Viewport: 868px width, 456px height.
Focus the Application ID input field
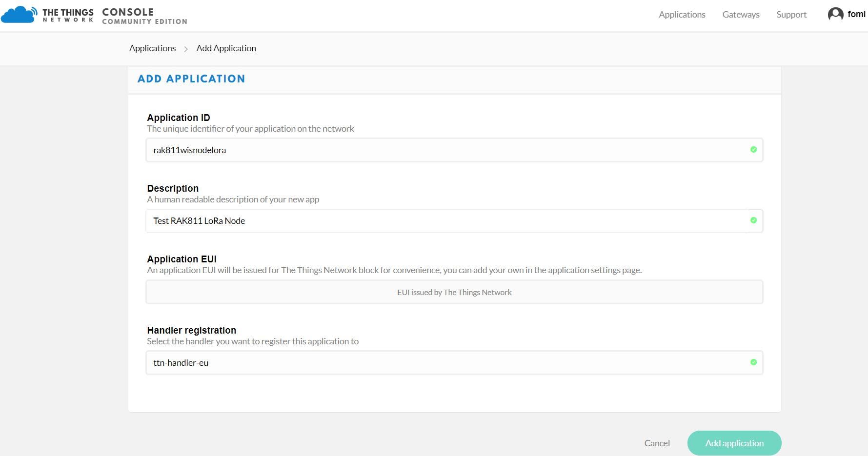[454, 150]
